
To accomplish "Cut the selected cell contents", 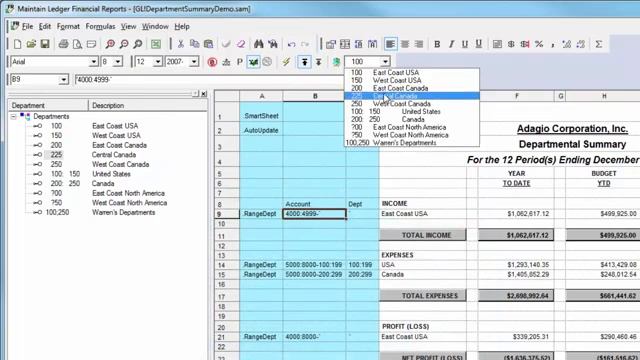I will [180, 44].
